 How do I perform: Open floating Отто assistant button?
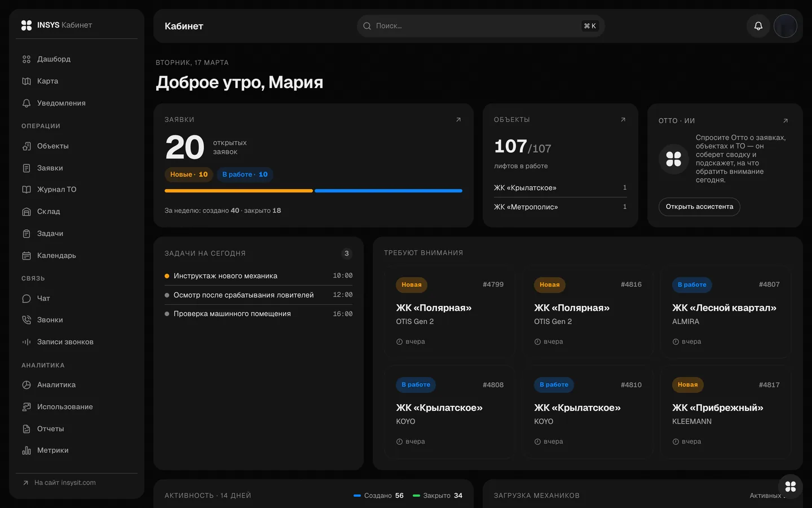pos(791,487)
